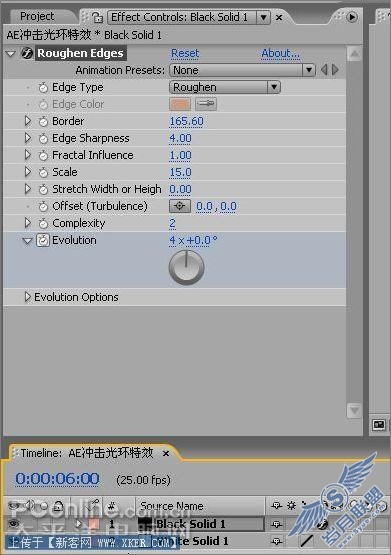Collapse the Roughen Edges effect group
The image size is (391, 555).
click(x=11, y=54)
